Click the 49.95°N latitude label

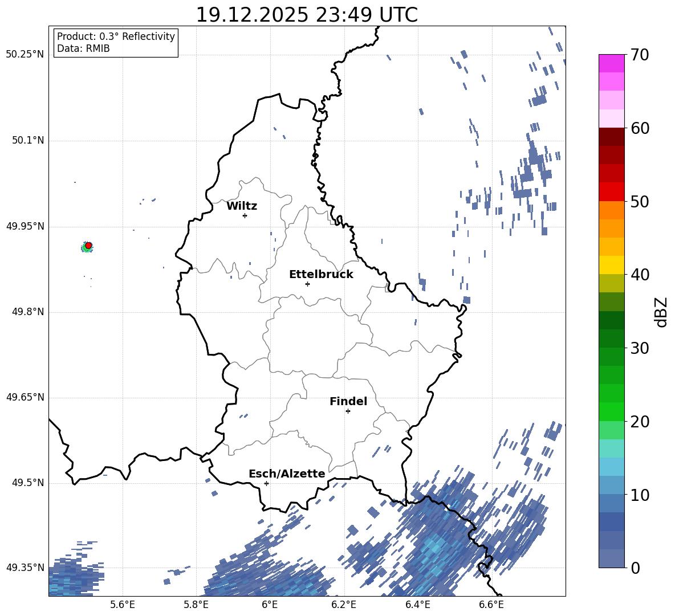click(25, 226)
